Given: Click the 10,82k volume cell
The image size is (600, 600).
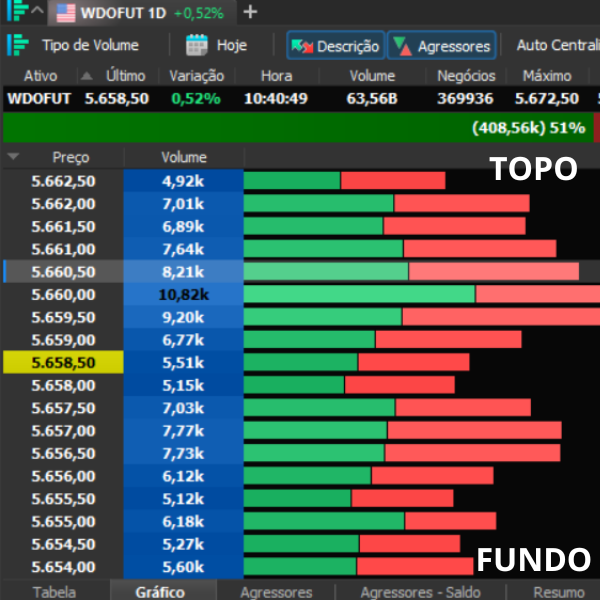Looking at the screenshot, I should click(183, 294).
